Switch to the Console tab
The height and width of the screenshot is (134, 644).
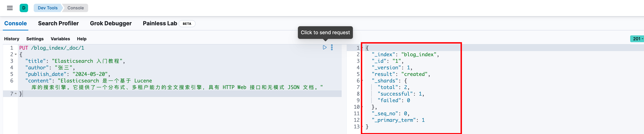(15, 23)
